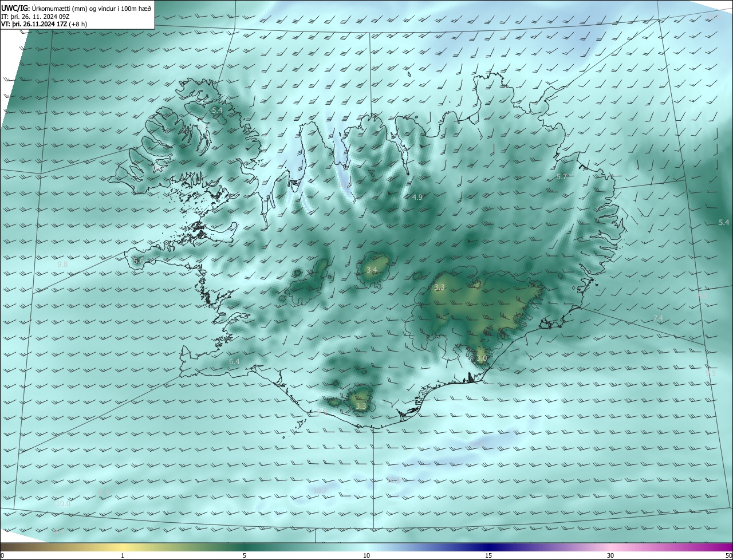Click the 4.9 value label in north Iceland

417,197
